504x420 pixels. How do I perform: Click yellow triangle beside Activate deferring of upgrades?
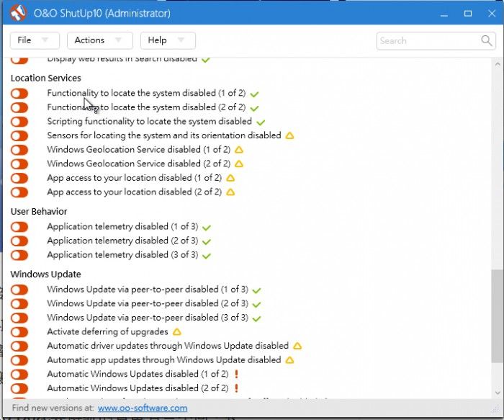click(x=176, y=332)
